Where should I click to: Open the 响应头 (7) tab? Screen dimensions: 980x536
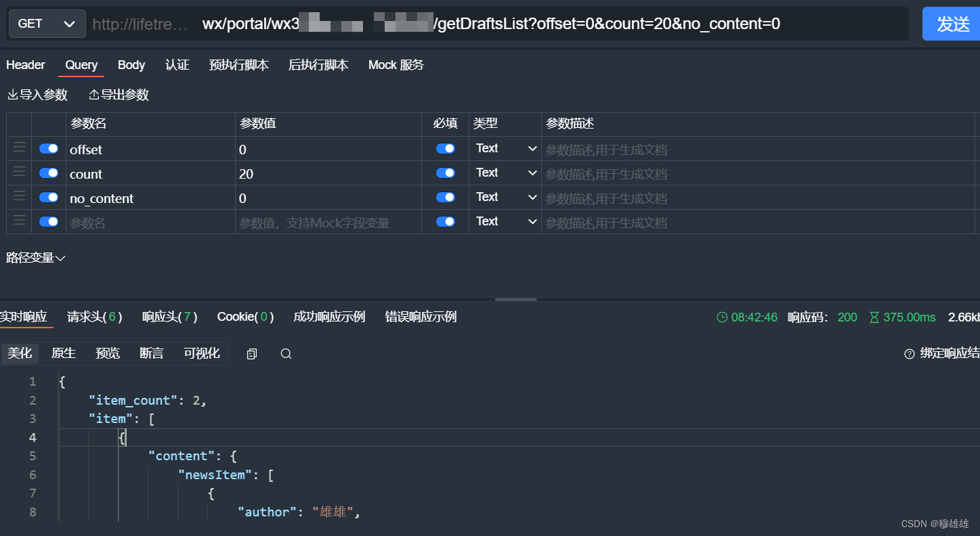[171, 317]
